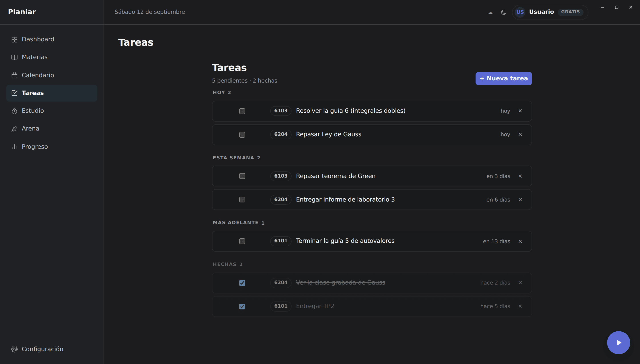Uncheck Ver la clase grabada de Gauss
640x364 pixels.
pyautogui.click(x=242, y=283)
